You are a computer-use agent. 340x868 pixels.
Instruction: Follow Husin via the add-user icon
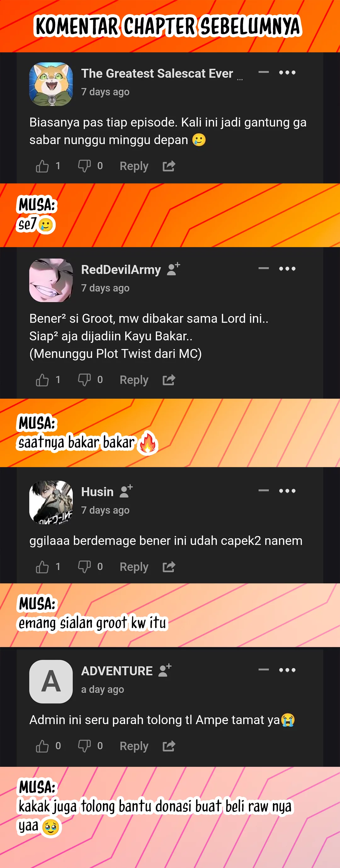[x=126, y=491]
